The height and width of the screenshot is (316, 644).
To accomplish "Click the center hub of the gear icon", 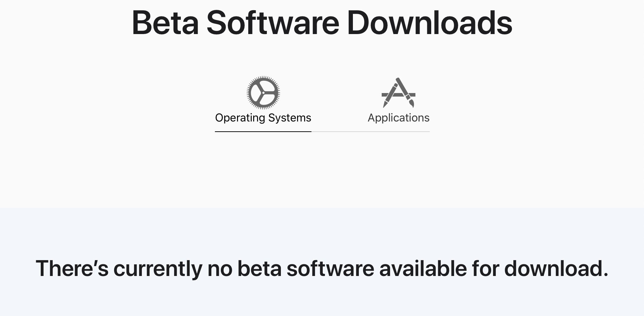I will [x=263, y=93].
